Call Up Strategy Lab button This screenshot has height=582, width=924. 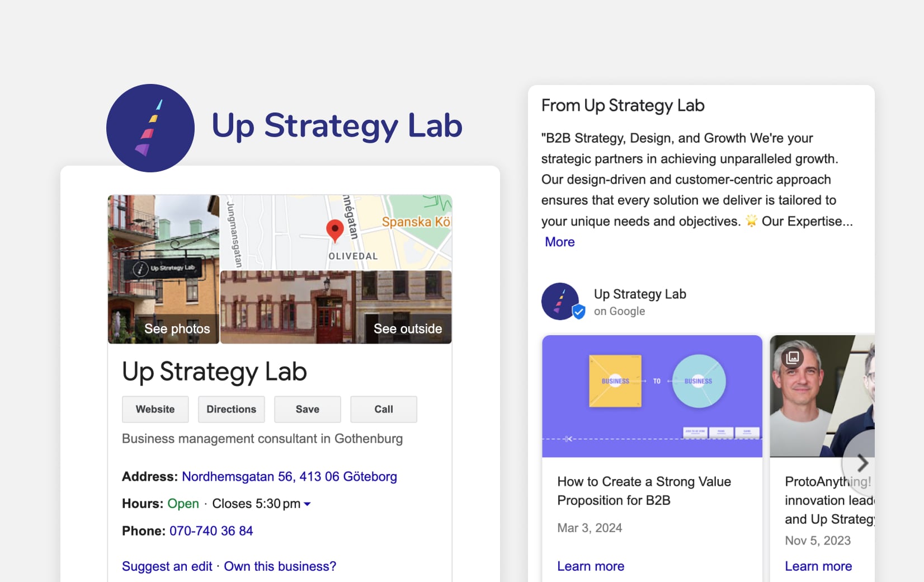[x=384, y=409]
